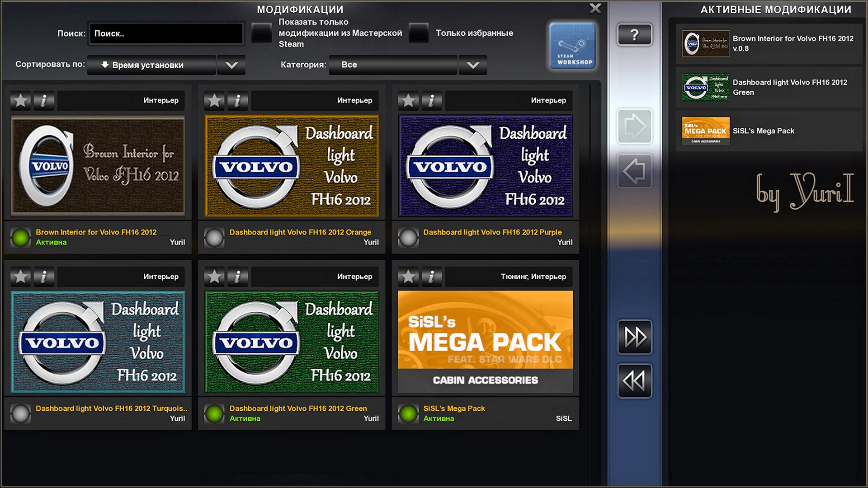Expand the category dropdown arrow
868x488 pixels.
(473, 65)
